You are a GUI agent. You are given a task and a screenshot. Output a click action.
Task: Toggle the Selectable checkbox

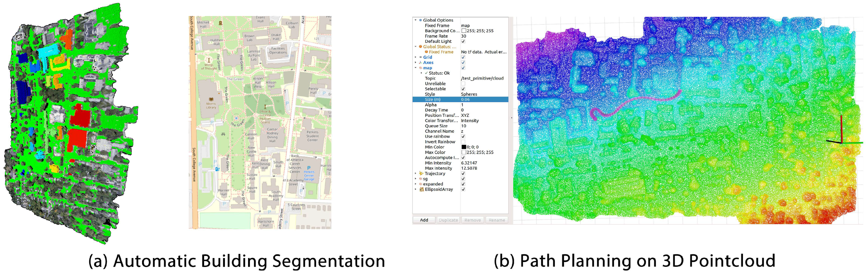point(463,89)
